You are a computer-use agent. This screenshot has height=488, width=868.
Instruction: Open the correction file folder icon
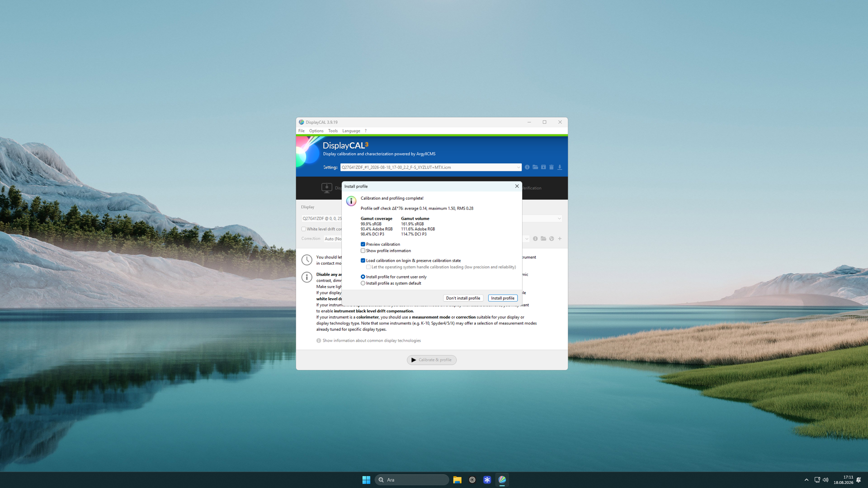tap(543, 239)
